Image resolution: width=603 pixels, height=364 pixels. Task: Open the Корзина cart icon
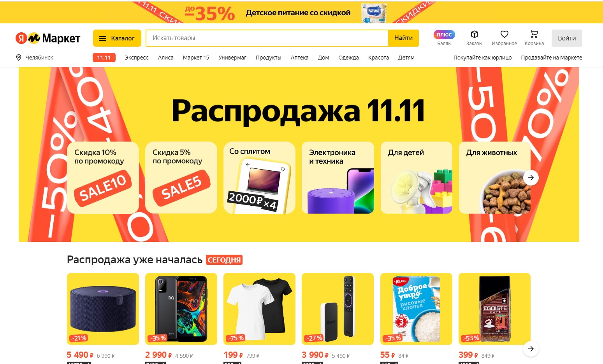click(534, 34)
